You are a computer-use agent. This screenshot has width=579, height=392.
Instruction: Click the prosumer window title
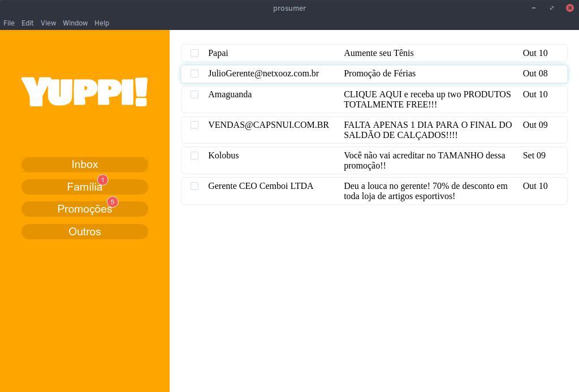289,8
